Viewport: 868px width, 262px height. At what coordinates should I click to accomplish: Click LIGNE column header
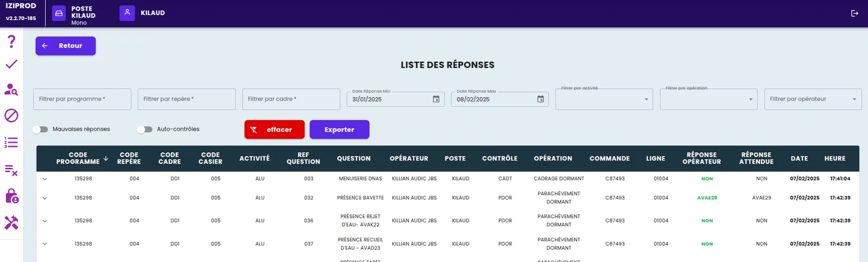[655, 158]
